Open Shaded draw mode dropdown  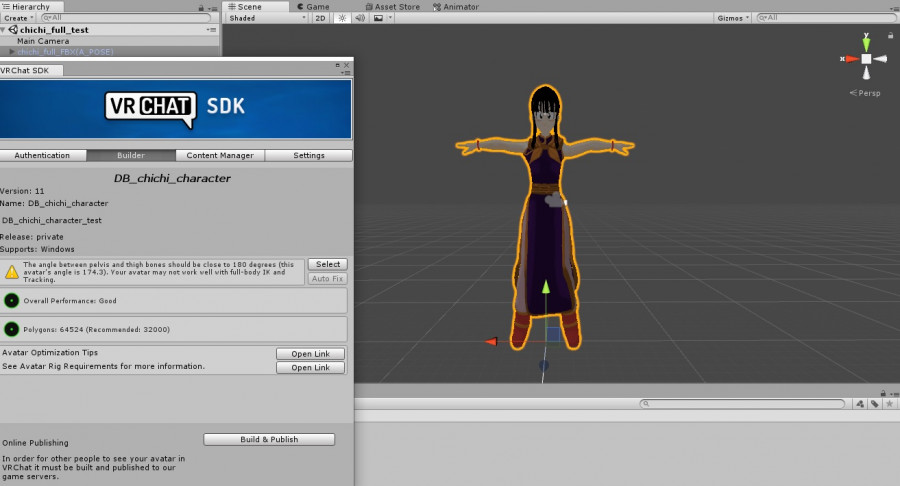267,18
